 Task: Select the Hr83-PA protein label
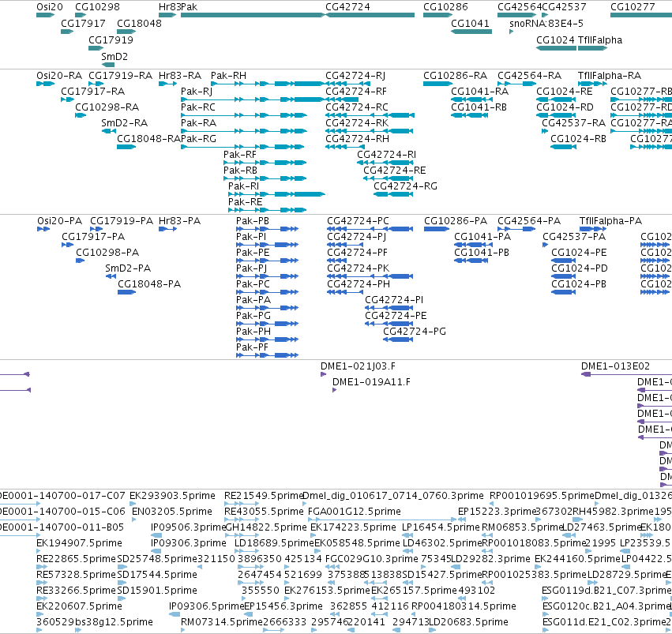point(179,220)
